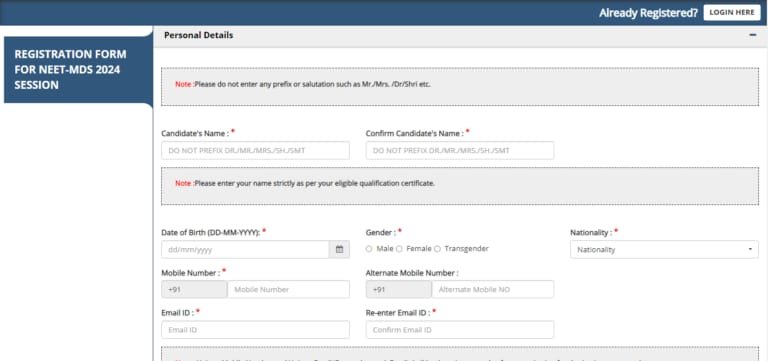Click the 'Date of Birth (DD-MM-YYYY):' label
The width and height of the screenshot is (768, 361).
(x=211, y=232)
